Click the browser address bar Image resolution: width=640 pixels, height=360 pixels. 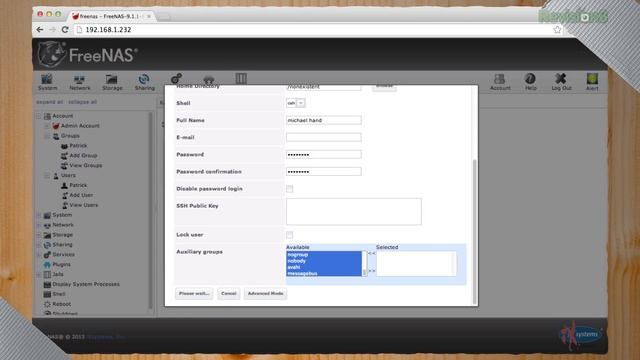point(314,30)
